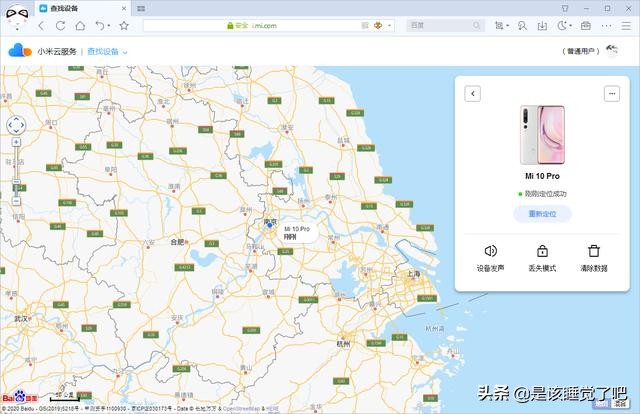Open the address bar dropdown arrow
This screenshot has height=414, width=640.
[389, 25]
